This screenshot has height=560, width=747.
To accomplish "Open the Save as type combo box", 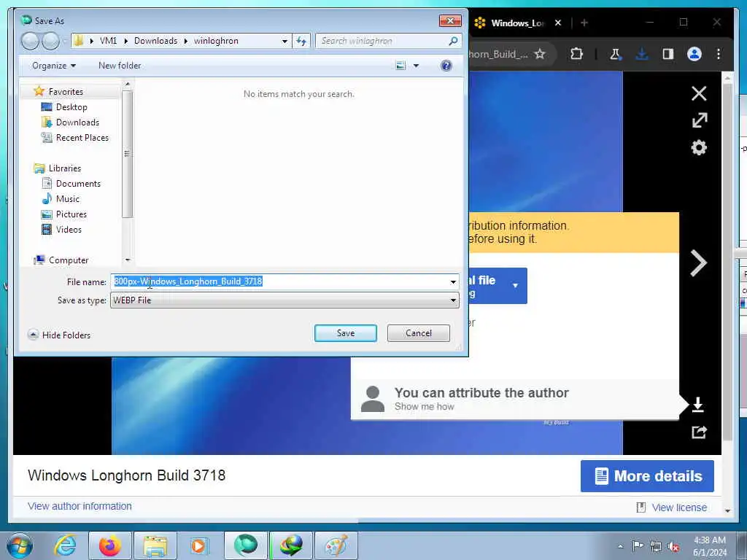I will click(x=285, y=300).
